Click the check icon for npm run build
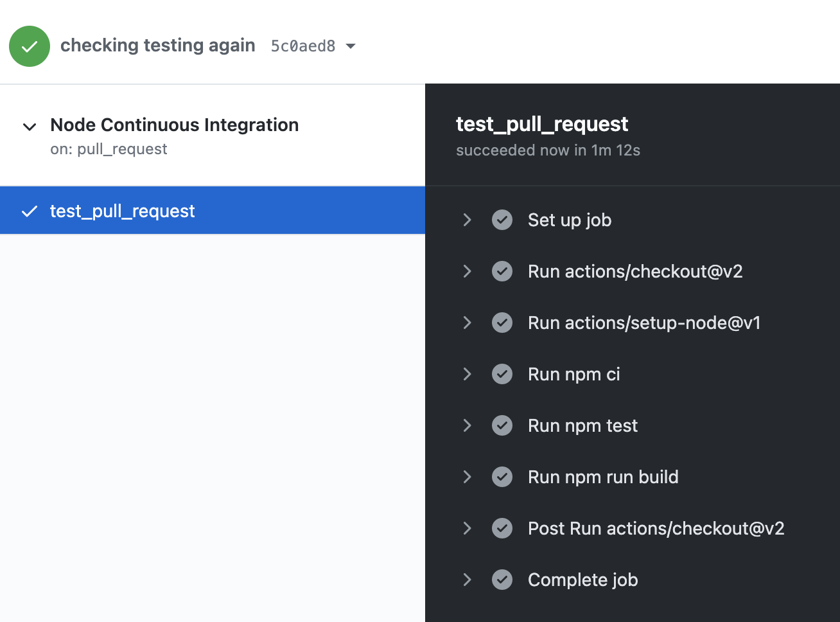The width and height of the screenshot is (840, 622). point(502,477)
